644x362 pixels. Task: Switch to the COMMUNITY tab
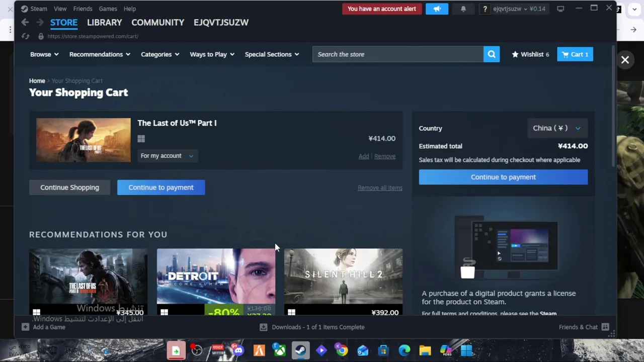pyautogui.click(x=157, y=22)
